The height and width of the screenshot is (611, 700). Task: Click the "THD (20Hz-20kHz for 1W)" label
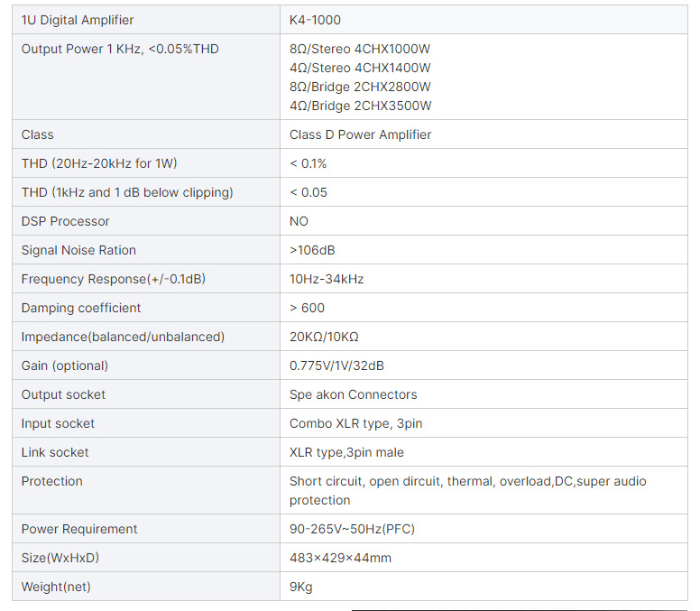pos(99,163)
